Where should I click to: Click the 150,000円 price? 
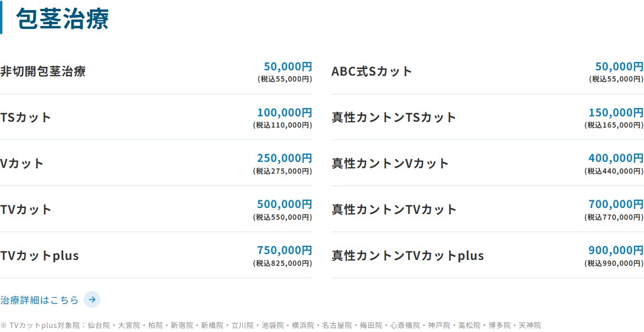click(616, 112)
